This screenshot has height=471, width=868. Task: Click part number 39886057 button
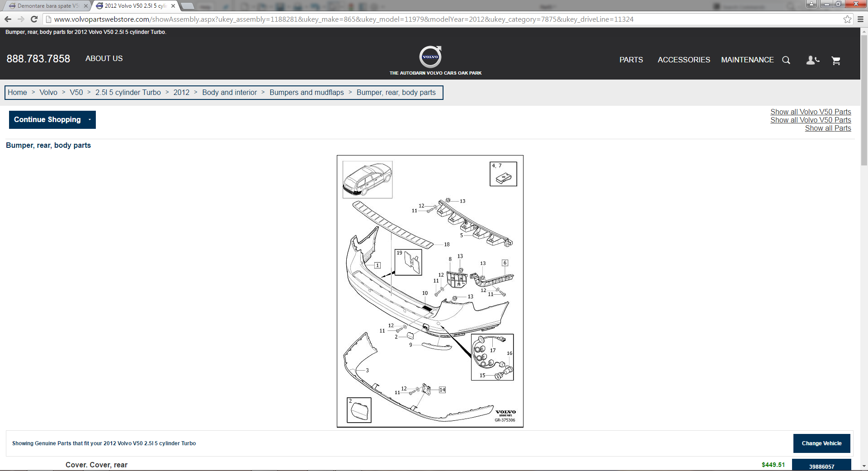pos(821,466)
